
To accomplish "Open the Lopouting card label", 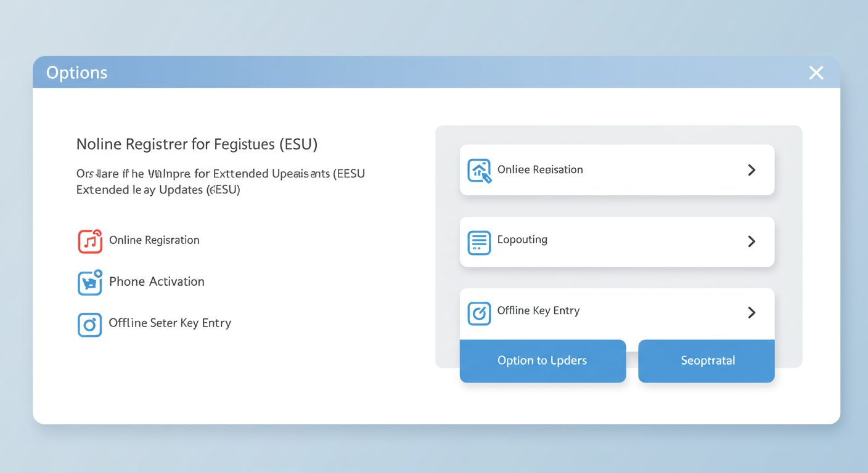I will (x=522, y=240).
